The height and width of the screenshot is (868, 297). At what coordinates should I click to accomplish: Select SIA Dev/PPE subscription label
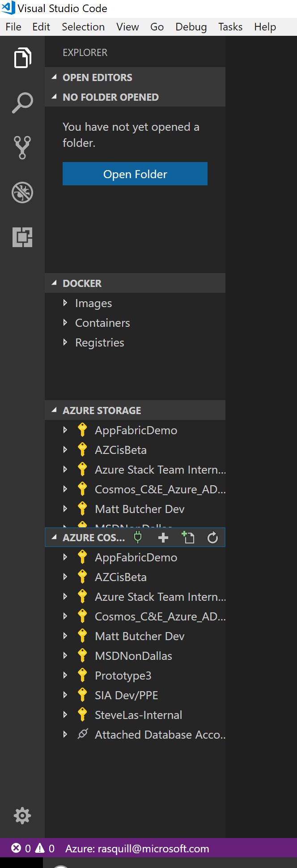[127, 695]
